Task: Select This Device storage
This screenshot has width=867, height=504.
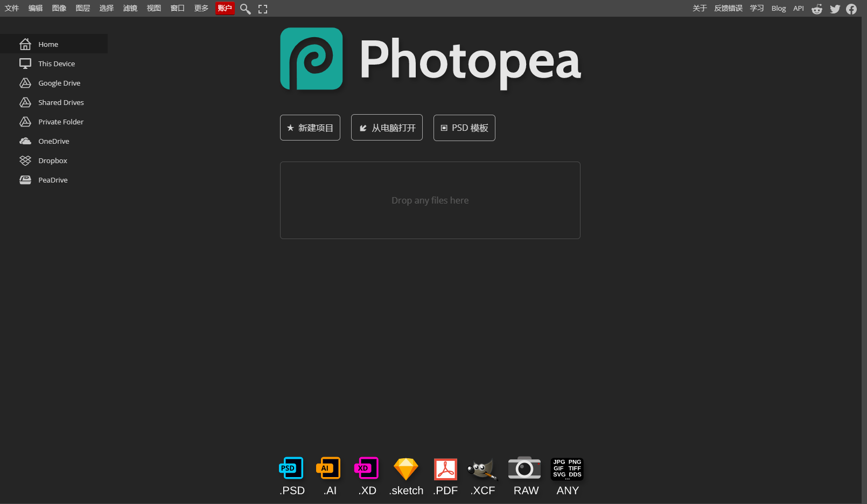Action: [x=54, y=64]
